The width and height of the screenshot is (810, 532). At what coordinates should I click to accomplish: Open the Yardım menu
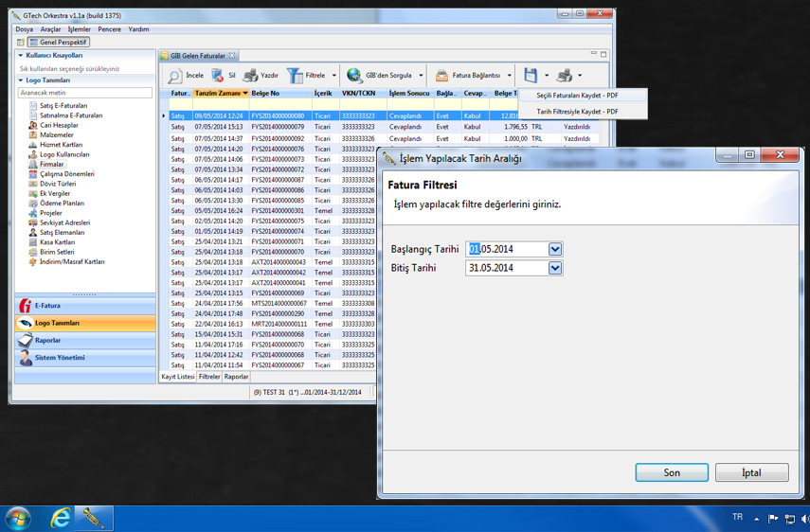pyautogui.click(x=138, y=29)
